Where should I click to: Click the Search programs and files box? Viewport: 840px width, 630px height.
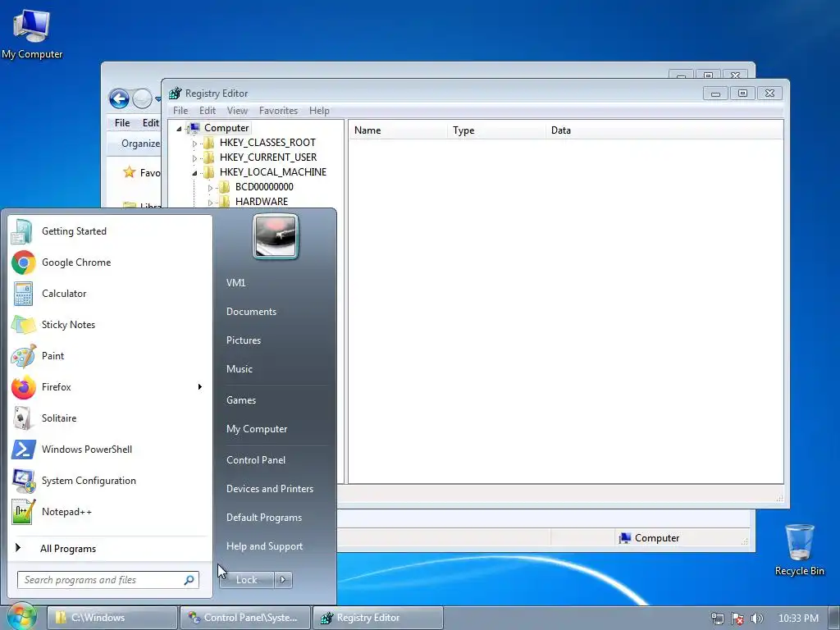pyautogui.click(x=108, y=580)
